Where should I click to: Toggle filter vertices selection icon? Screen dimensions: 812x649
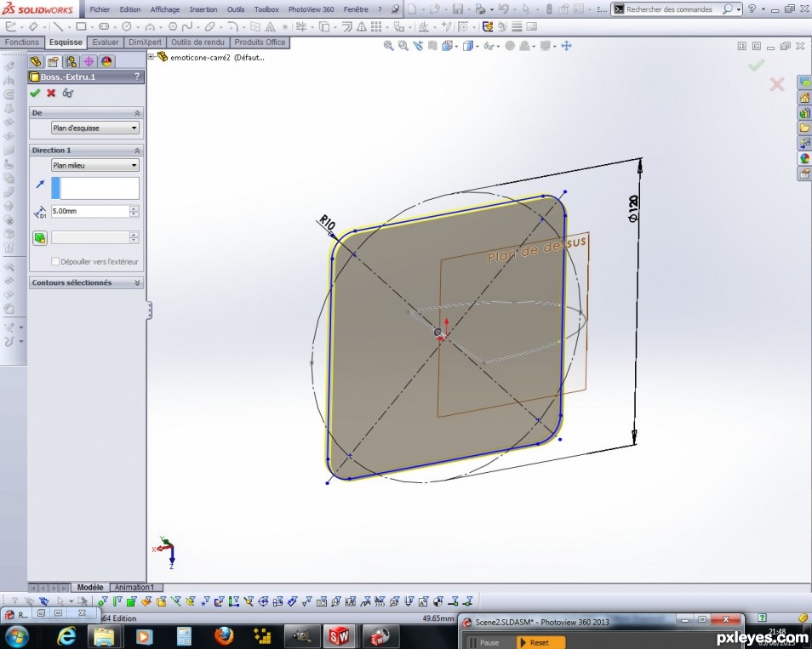click(x=102, y=601)
